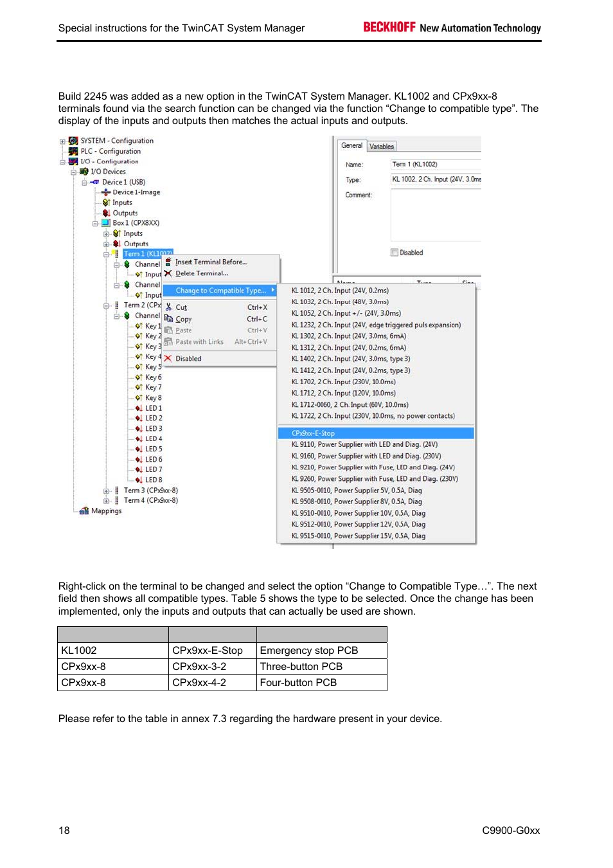Select the Term 1 (KL1002) tree row
Image resolution: width=613 pixels, height=868 pixels.
(148, 254)
